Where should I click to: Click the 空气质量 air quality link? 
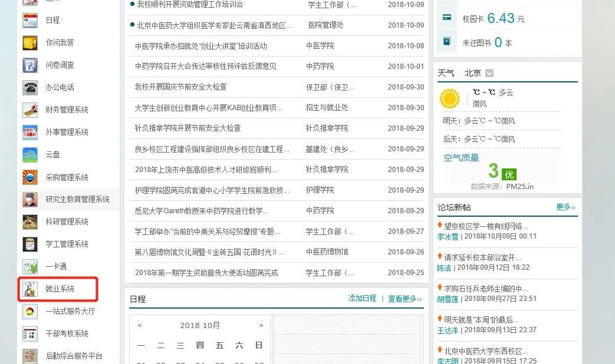point(461,158)
